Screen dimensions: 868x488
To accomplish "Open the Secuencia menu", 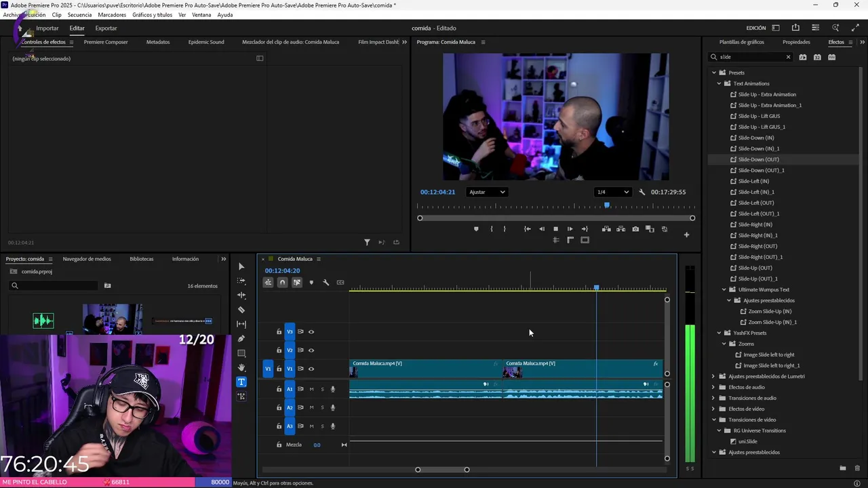I will click(x=79, y=15).
